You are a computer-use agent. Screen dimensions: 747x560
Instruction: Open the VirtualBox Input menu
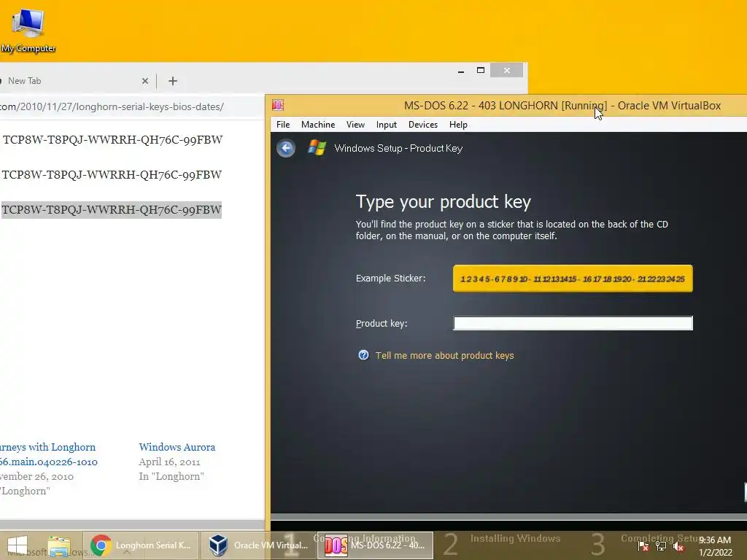[387, 124]
